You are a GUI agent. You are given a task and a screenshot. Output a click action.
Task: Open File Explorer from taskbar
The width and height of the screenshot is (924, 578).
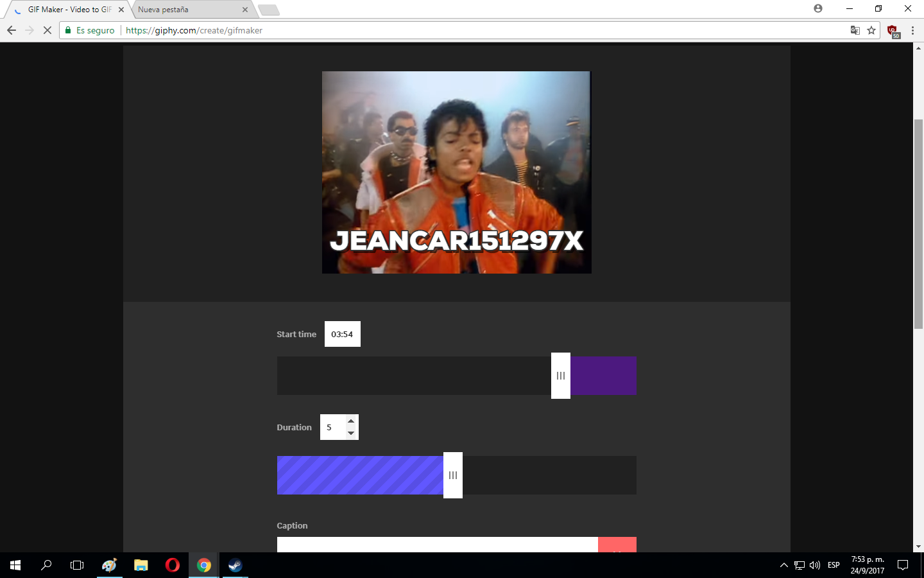[x=141, y=565]
